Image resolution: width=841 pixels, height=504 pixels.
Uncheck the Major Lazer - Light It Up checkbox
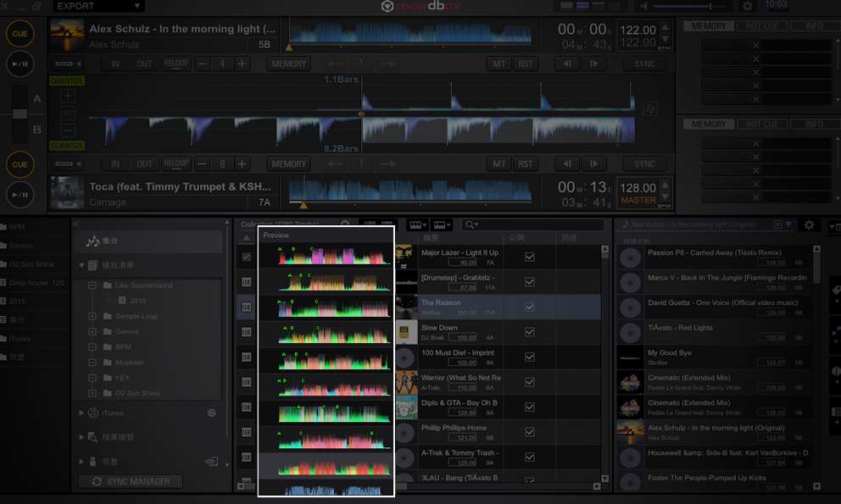529,257
